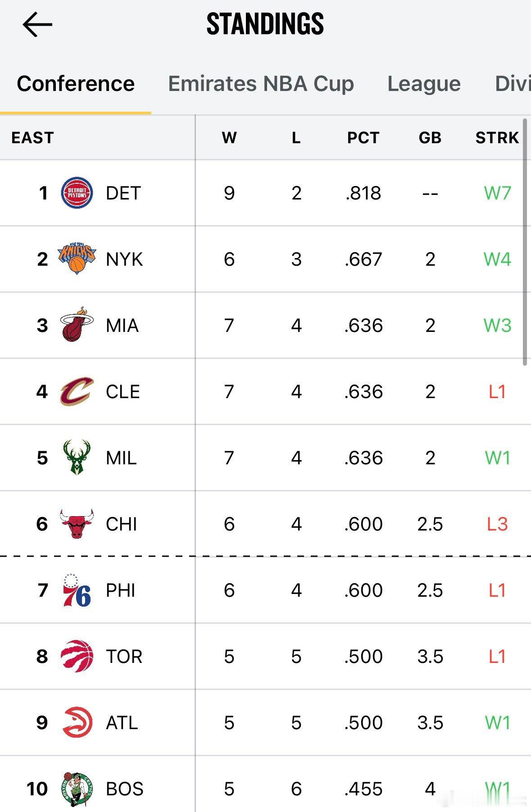Tap the Toronto Raptors logo
Viewport: 531px width, 812px height.
77,656
